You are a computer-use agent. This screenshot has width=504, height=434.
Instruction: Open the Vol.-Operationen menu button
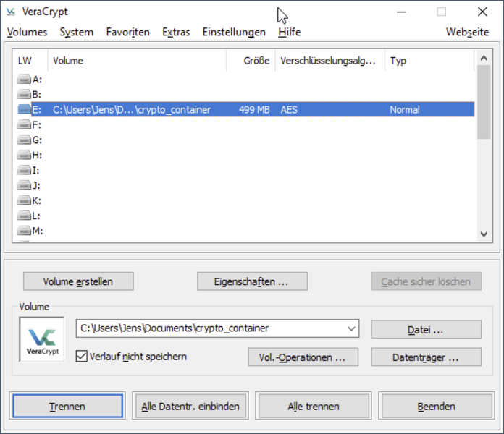tap(303, 357)
